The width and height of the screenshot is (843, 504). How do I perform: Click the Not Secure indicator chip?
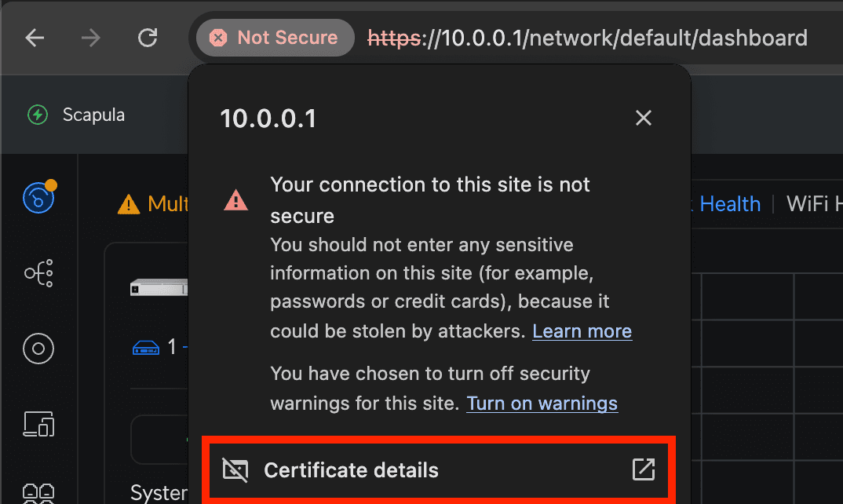click(275, 37)
